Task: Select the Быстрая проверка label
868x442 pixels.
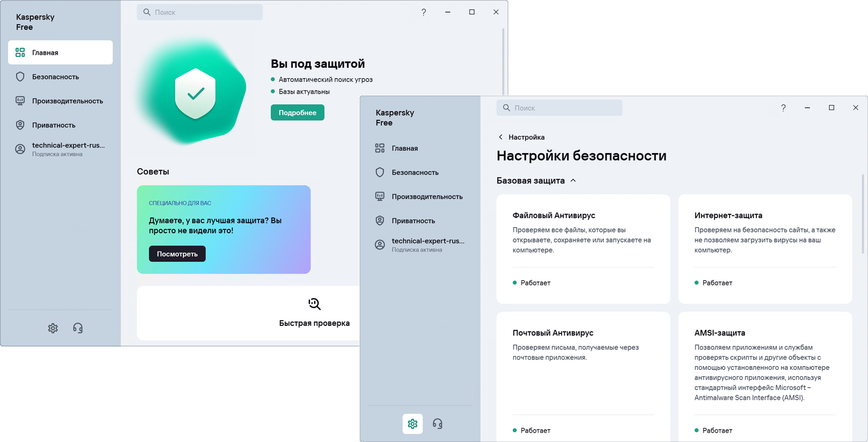Action: click(x=314, y=323)
